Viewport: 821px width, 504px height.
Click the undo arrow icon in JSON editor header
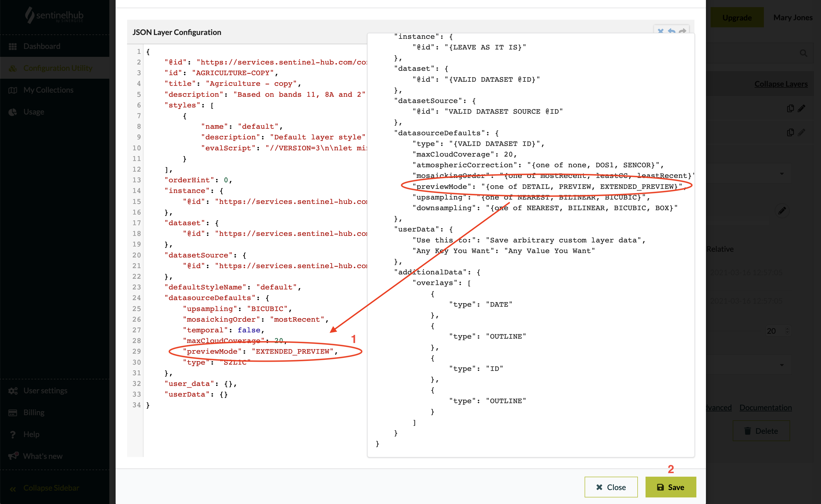[x=671, y=31]
